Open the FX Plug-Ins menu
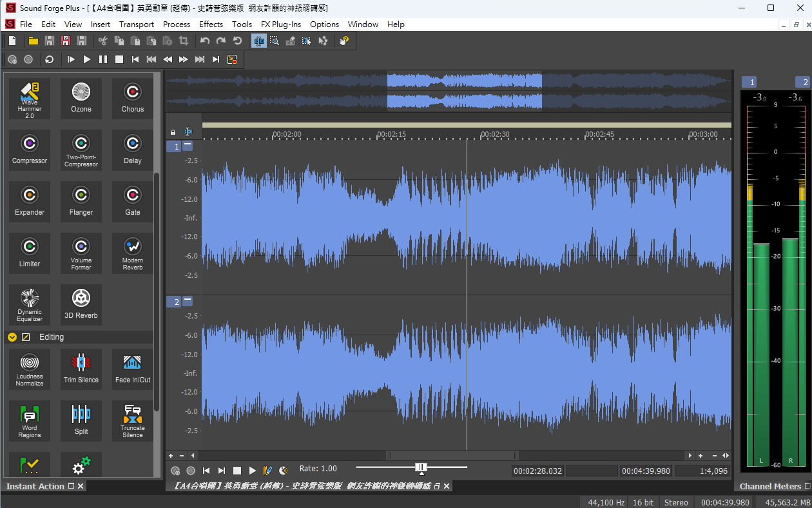This screenshot has width=812, height=508. (x=280, y=24)
